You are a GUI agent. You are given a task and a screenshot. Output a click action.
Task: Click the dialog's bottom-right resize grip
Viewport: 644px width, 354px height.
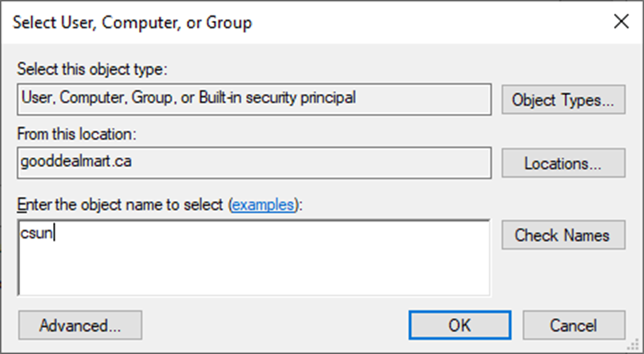635,346
